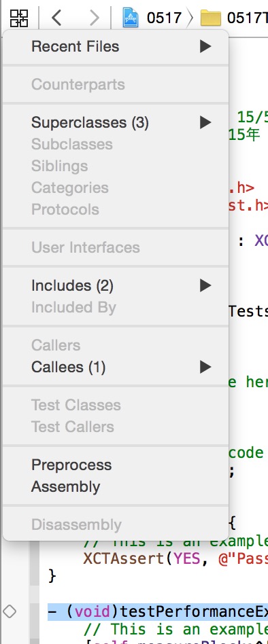Image resolution: width=268 pixels, height=644 pixels.
Task: Expand the Callees (1) submenu arrow
Action: tap(205, 367)
